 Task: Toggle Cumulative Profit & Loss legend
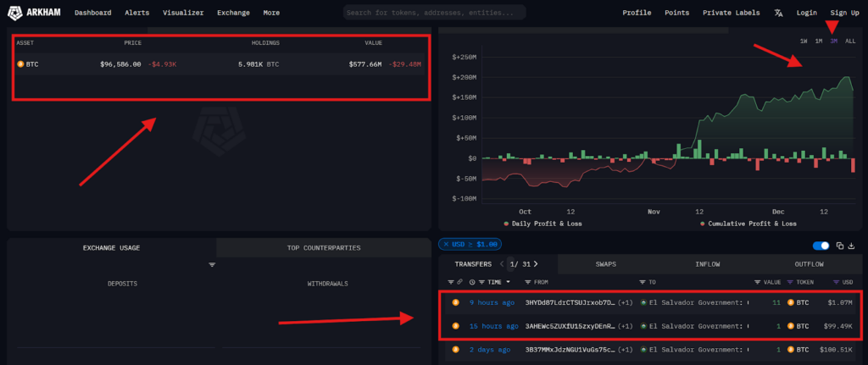coord(748,224)
